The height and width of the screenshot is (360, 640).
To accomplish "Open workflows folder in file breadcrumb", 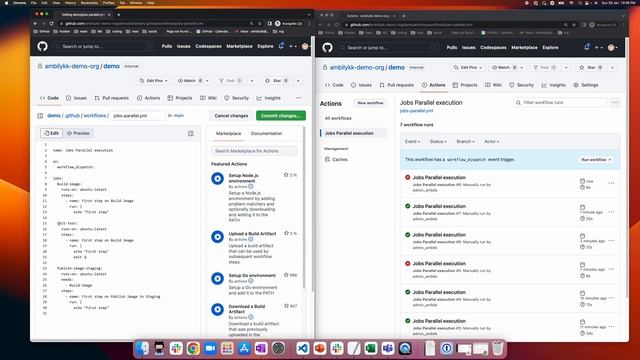I will [94, 116].
